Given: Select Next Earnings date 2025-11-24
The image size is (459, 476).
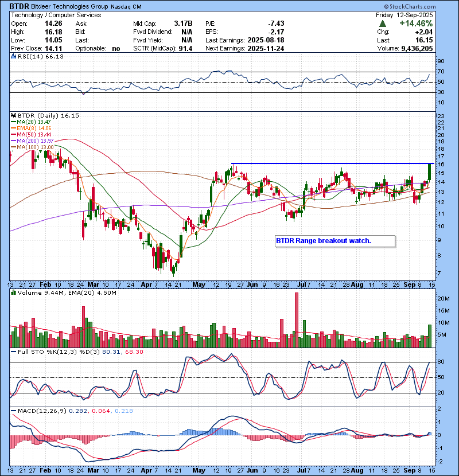Looking at the screenshot, I should pyautogui.click(x=266, y=48).
